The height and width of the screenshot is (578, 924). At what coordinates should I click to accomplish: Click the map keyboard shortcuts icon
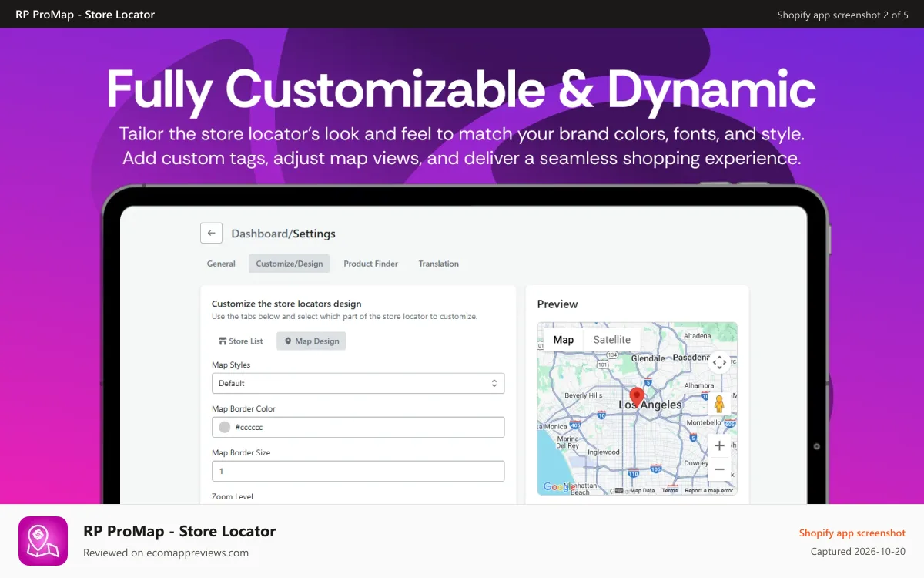(x=619, y=490)
